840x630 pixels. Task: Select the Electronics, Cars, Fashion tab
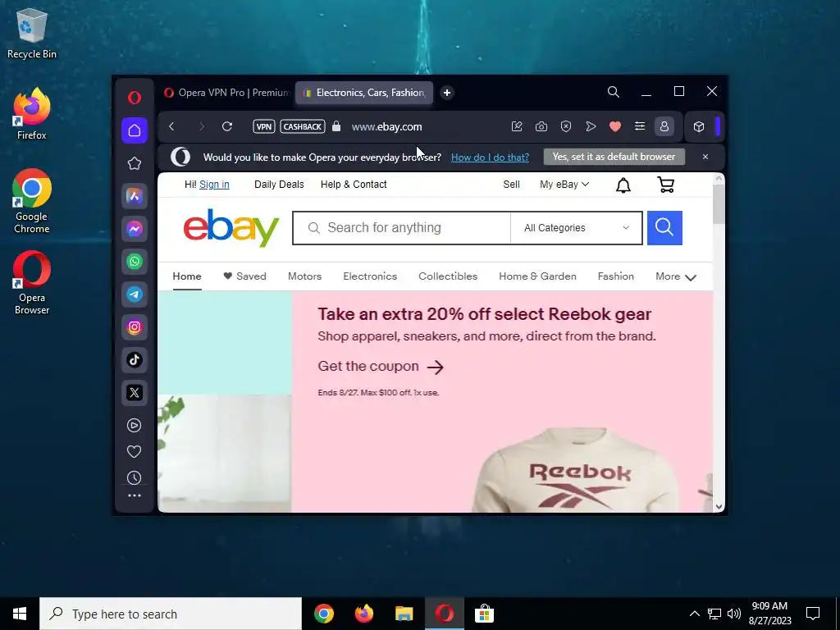(x=364, y=93)
